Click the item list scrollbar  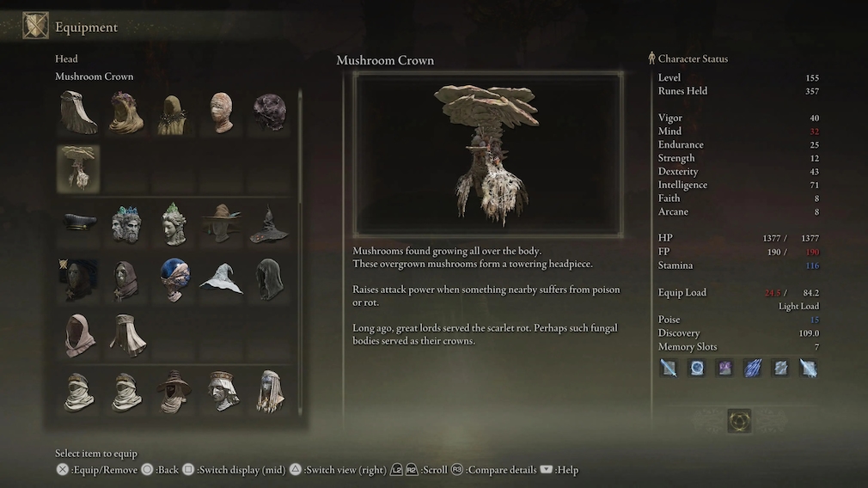point(300,252)
